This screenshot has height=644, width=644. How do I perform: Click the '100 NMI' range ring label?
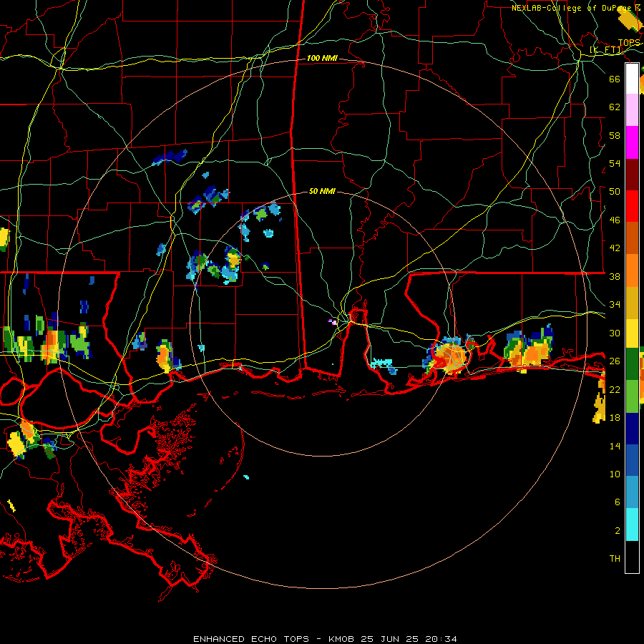pyautogui.click(x=322, y=59)
